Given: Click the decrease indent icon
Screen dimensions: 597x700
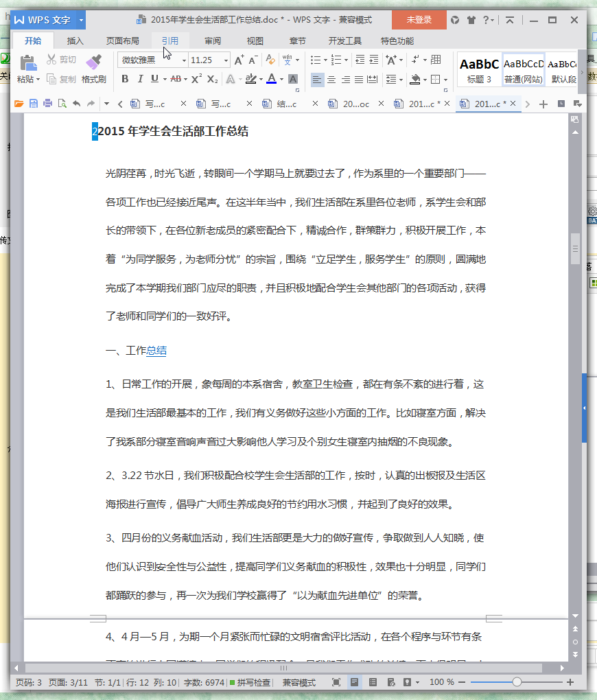Looking at the screenshot, I should pos(360,60).
